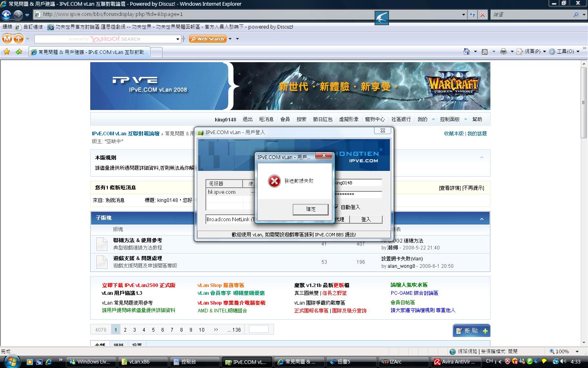Open Favorites Center star icon
This screenshot has width=588, height=368.
pyautogui.click(x=7, y=52)
